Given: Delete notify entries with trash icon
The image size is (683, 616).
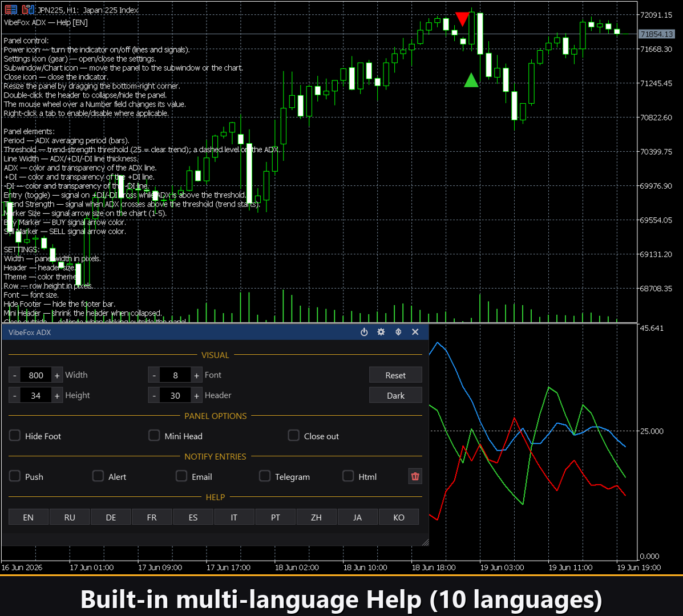Looking at the screenshot, I should [415, 476].
